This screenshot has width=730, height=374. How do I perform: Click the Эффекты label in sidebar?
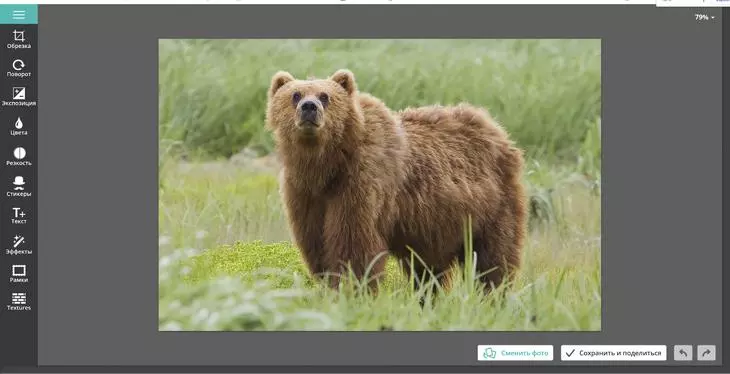pyautogui.click(x=19, y=252)
